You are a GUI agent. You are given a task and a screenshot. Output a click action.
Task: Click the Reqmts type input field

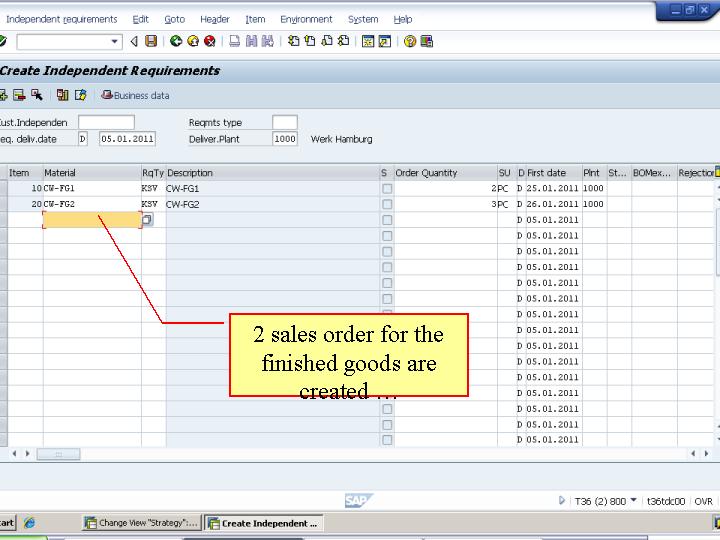[x=285, y=122]
